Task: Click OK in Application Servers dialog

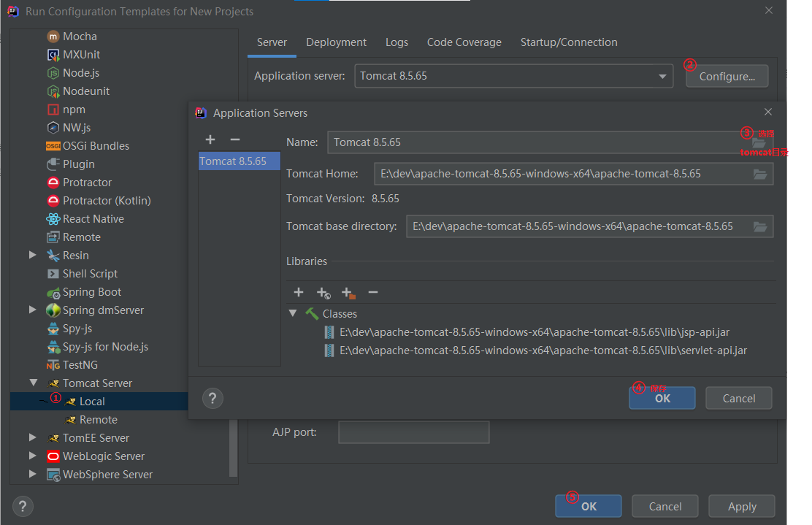Action: tap(662, 398)
